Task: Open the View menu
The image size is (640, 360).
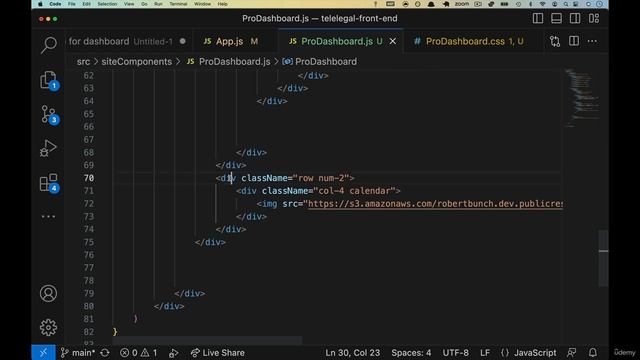Action: [129, 4]
